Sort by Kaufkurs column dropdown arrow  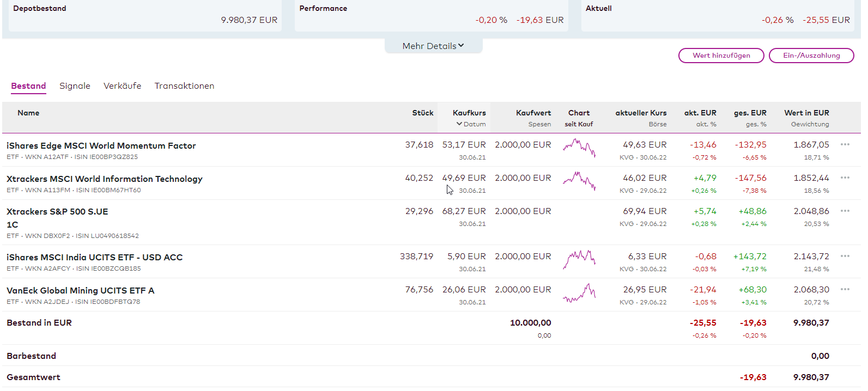pyautogui.click(x=459, y=124)
